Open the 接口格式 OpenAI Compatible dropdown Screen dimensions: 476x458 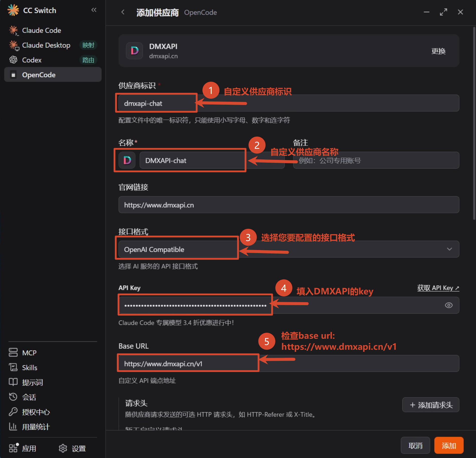tap(289, 249)
